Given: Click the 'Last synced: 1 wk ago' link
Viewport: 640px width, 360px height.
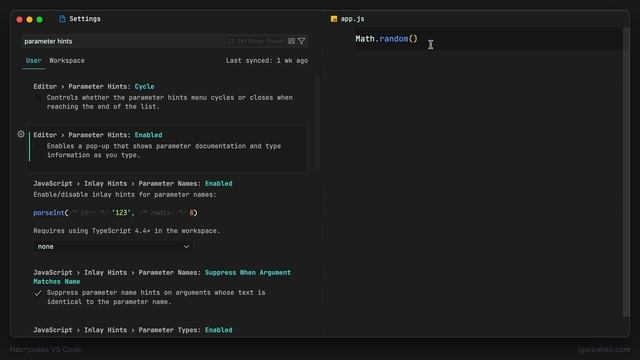Looking at the screenshot, I should tap(267, 60).
